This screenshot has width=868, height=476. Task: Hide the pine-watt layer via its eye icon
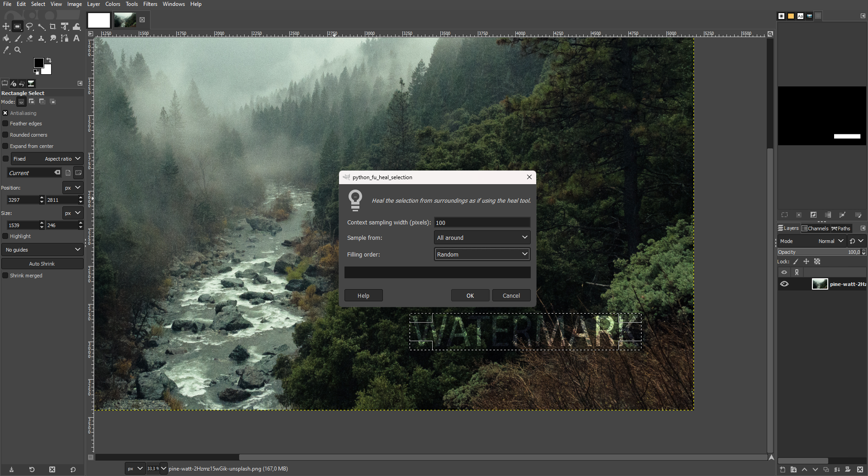784,284
